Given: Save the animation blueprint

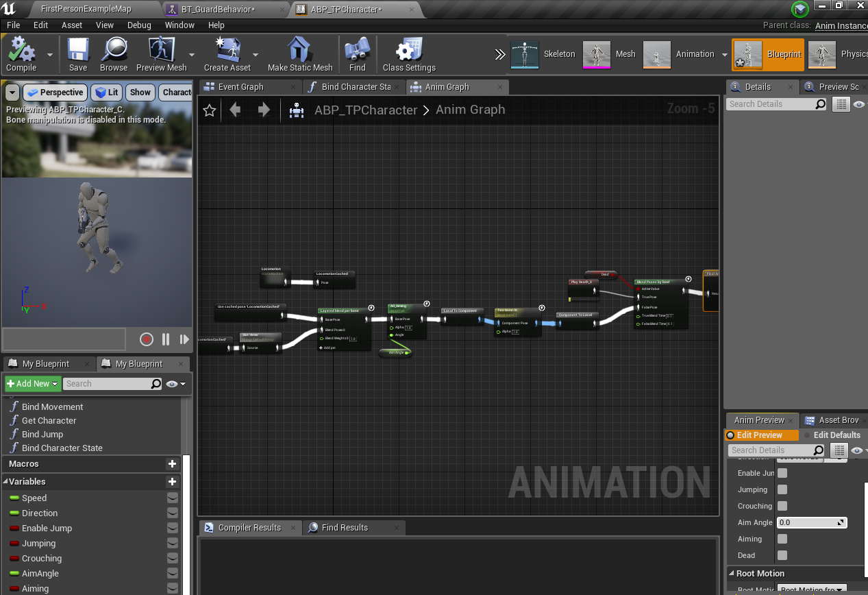Looking at the screenshot, I should point(78,54).
